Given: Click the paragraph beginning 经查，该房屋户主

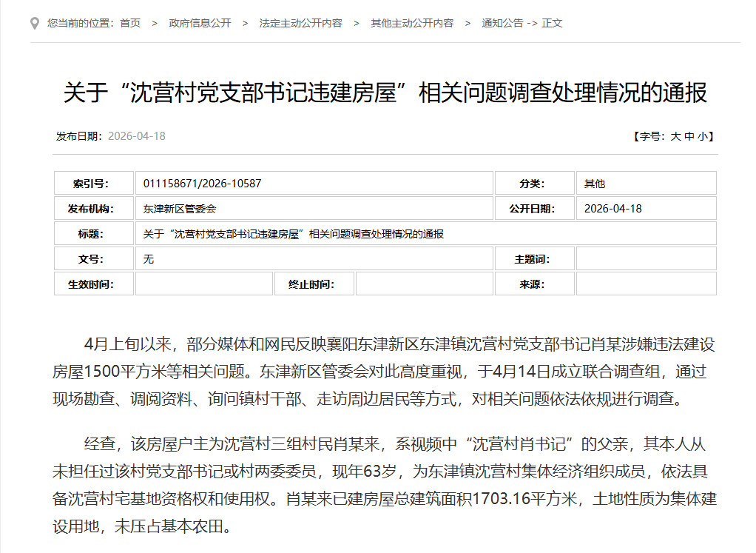Looking at the screenshot, I should tap(385, 486).
